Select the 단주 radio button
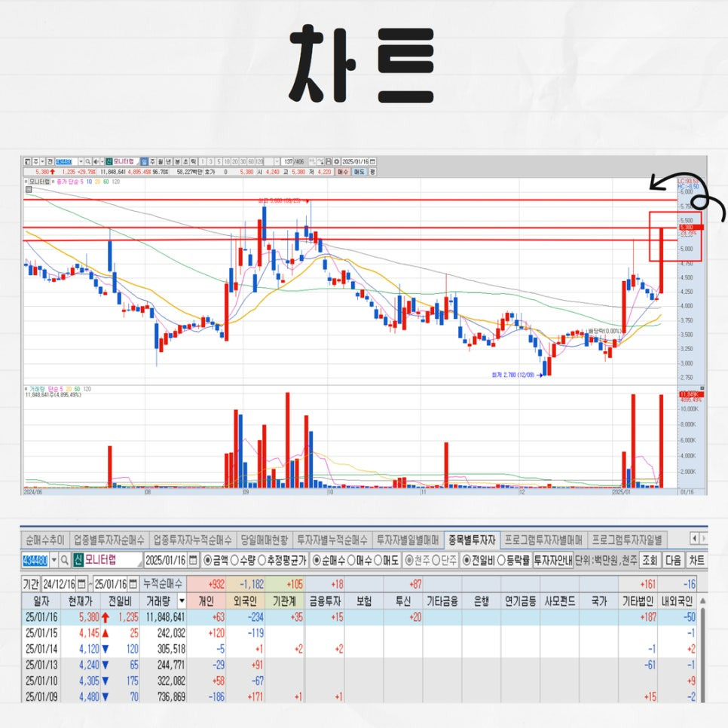Viewport: 728px width, 728px height. pos(436,561)
